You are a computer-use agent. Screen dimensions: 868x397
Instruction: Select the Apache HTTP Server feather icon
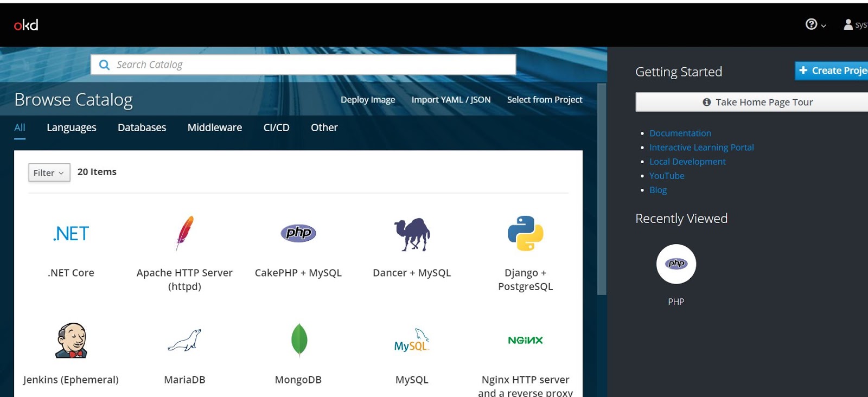184,233
